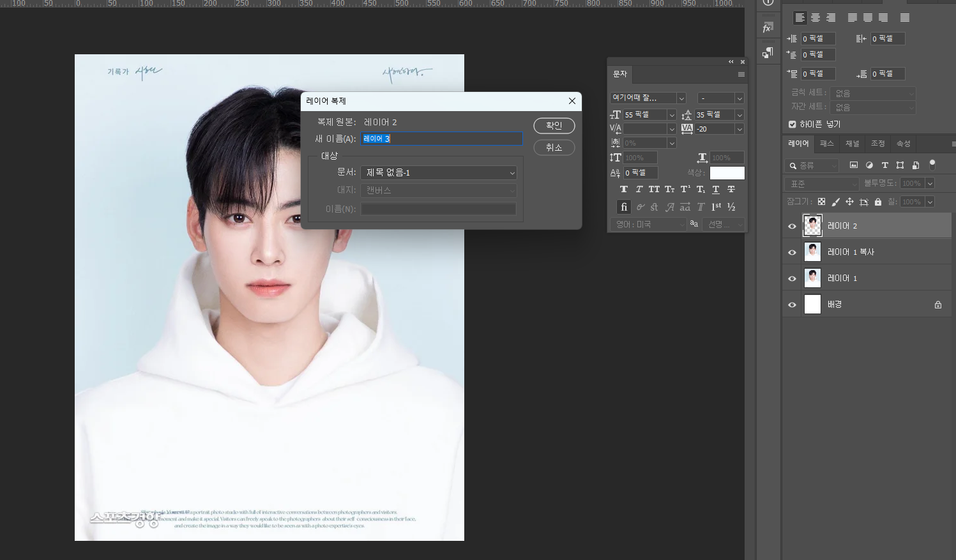The height and width of the screenshot is (560, 956).
Task: Select the 문자 panel tab
Action: [x=620, y=74]
